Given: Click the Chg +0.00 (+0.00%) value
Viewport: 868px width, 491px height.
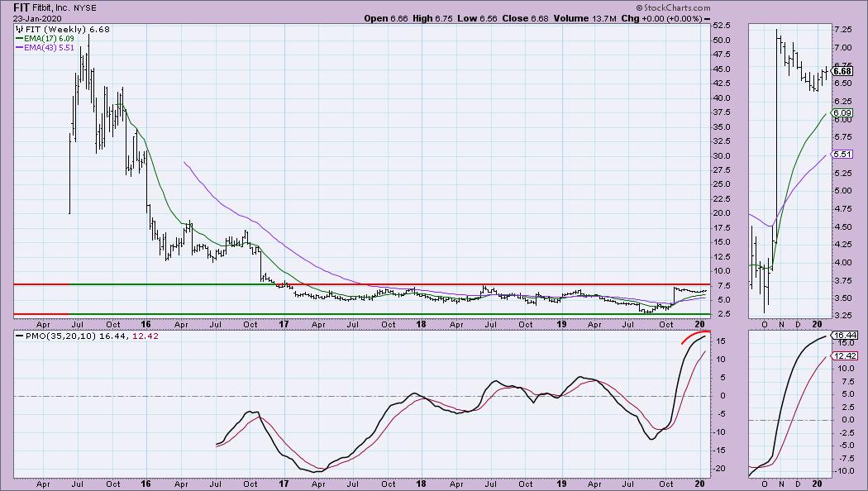Looking at the screenshot, I should point(661,18).
